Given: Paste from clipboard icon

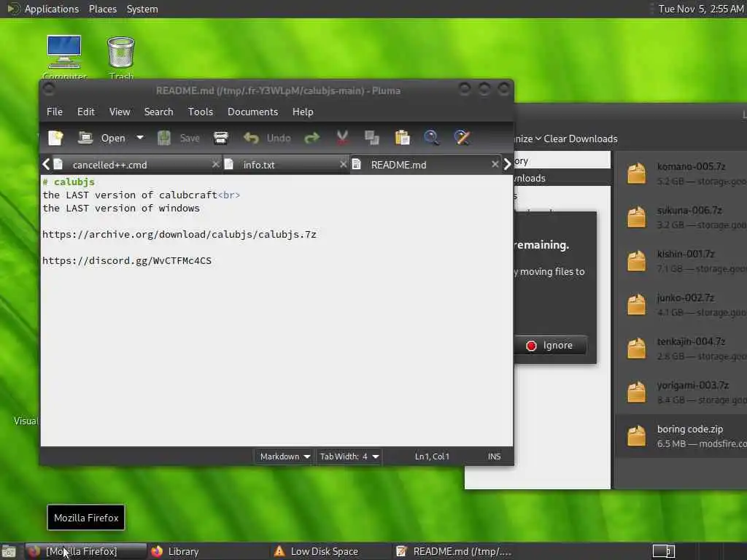Looking at the screenshot, I should click(402, 138).
